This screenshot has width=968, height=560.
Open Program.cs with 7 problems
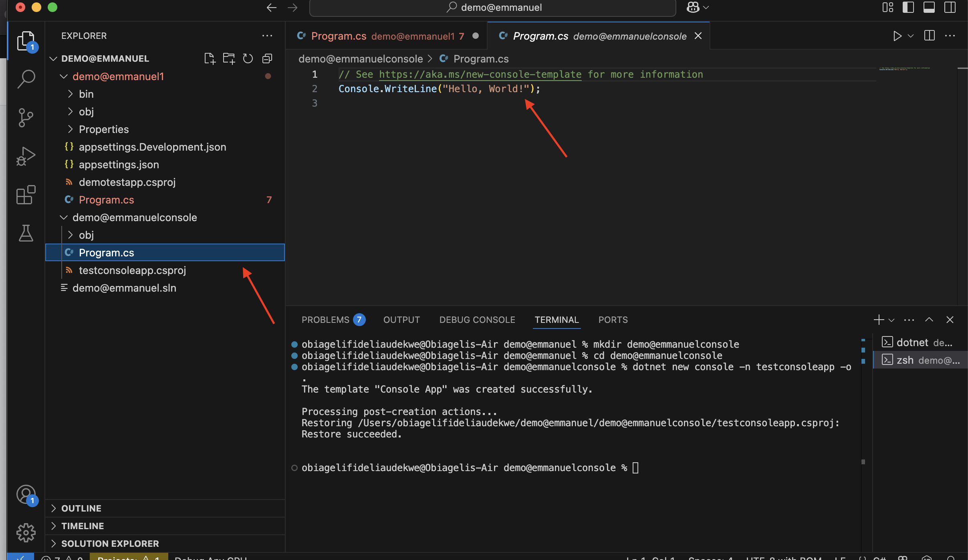pos(165,200)
